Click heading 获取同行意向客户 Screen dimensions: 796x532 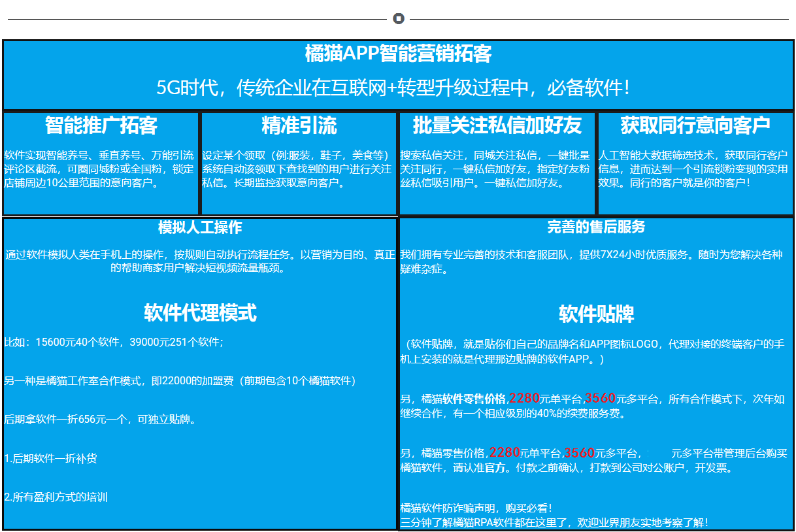point(695,125)
